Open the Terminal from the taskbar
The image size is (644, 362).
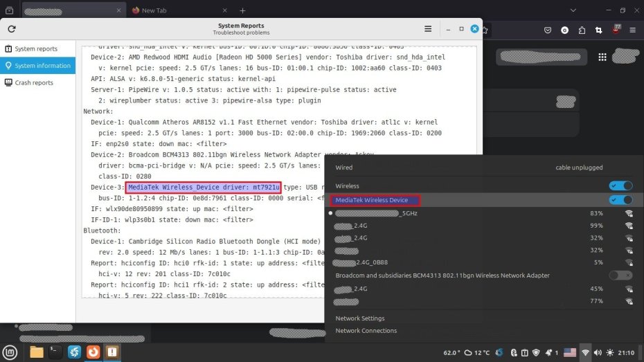point(55,352)
